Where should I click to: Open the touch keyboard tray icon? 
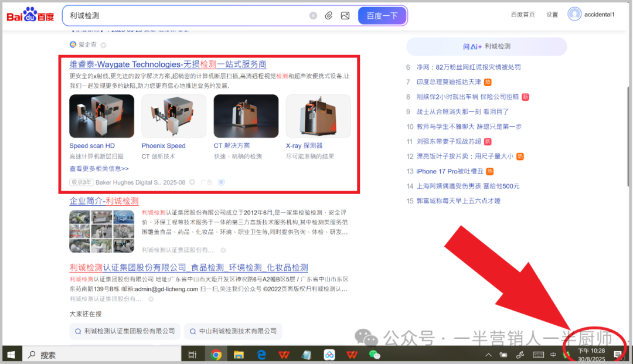point(538,355)
